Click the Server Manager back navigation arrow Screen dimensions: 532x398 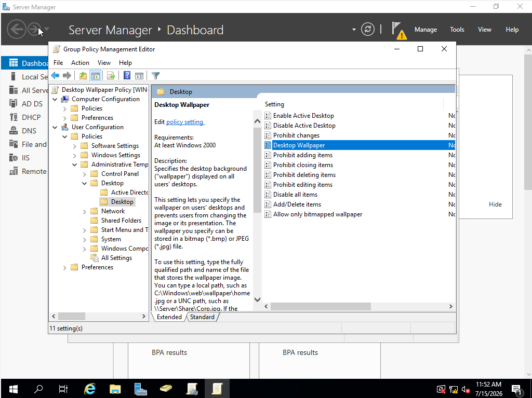pos(16,30)
